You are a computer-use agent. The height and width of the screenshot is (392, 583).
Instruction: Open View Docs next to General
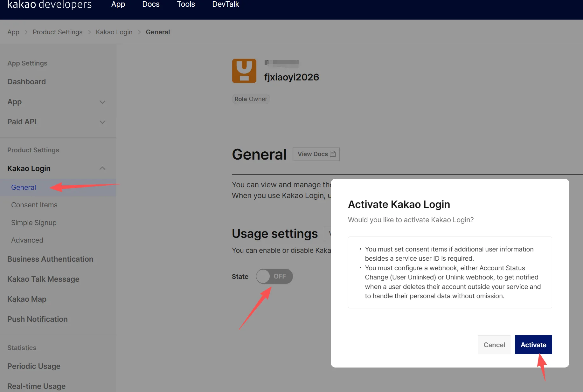click(316, 154)
